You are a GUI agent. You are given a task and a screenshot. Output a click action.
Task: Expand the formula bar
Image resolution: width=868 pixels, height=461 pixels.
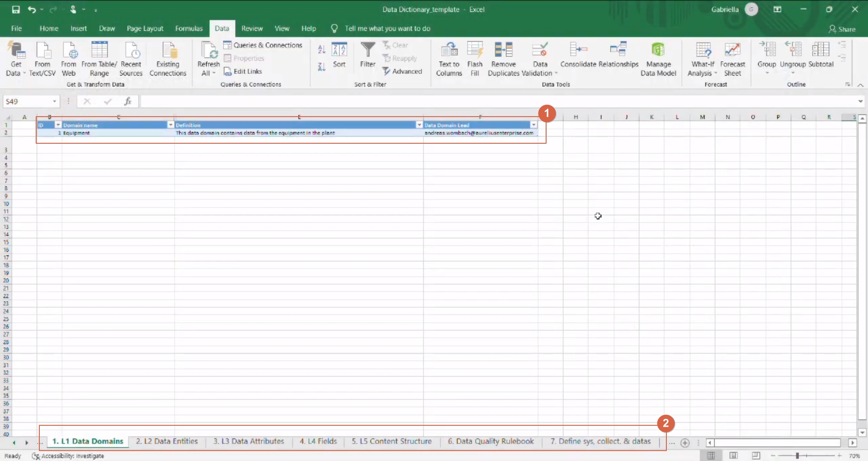[860, 101]
